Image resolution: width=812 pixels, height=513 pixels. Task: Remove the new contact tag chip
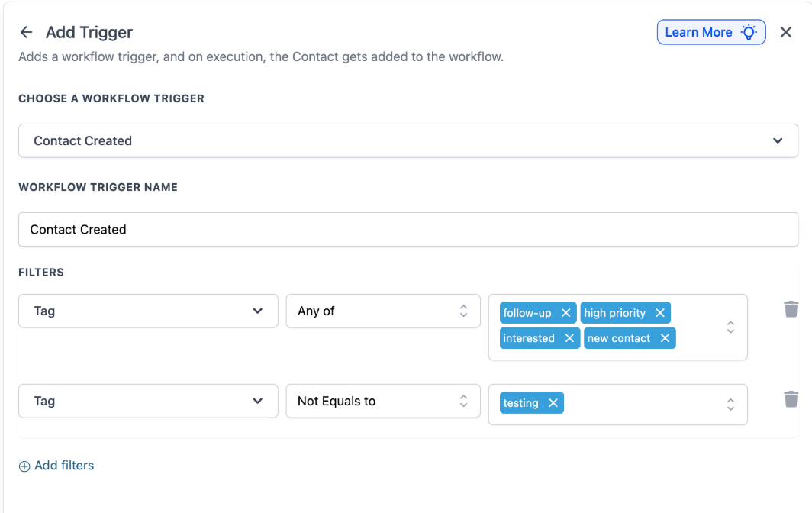665,338
